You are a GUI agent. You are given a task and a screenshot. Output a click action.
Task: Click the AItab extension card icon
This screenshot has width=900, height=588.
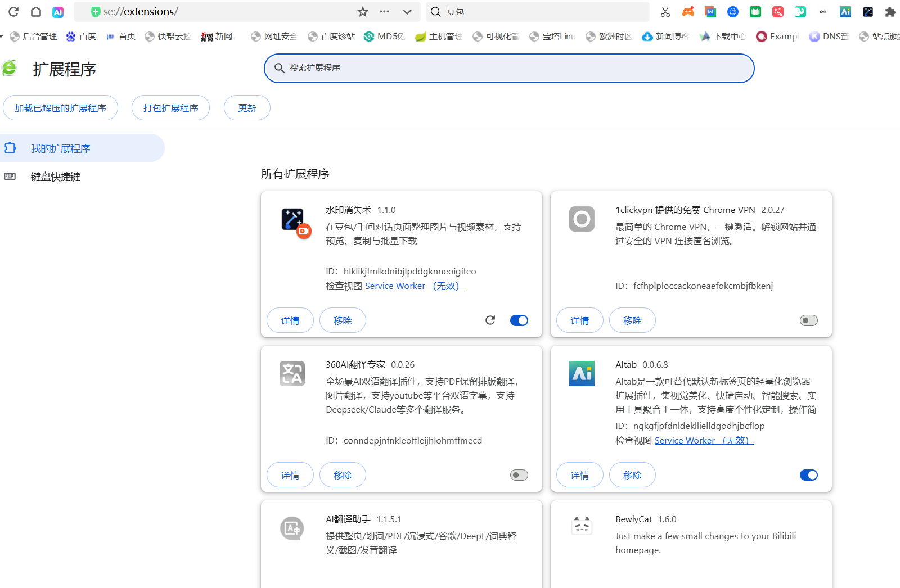[582, 374]
